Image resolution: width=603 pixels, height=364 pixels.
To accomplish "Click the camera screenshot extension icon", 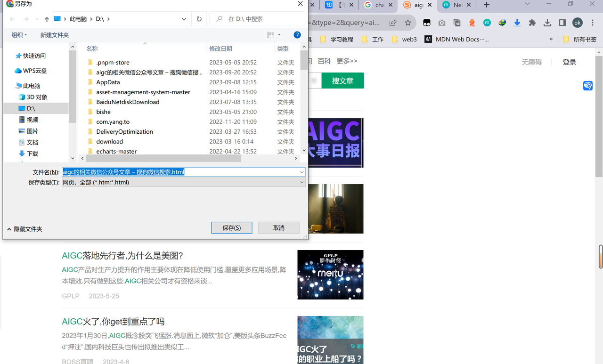I will pos(442,23).
